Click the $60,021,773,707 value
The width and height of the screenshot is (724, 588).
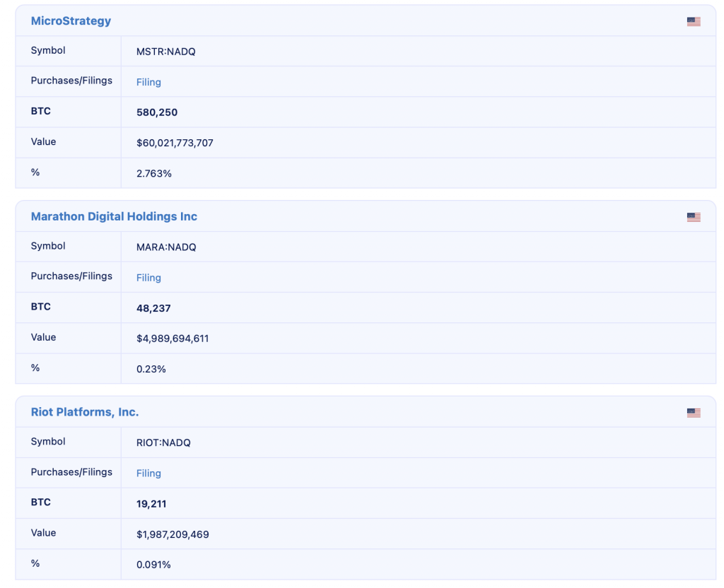coord(175,143)
